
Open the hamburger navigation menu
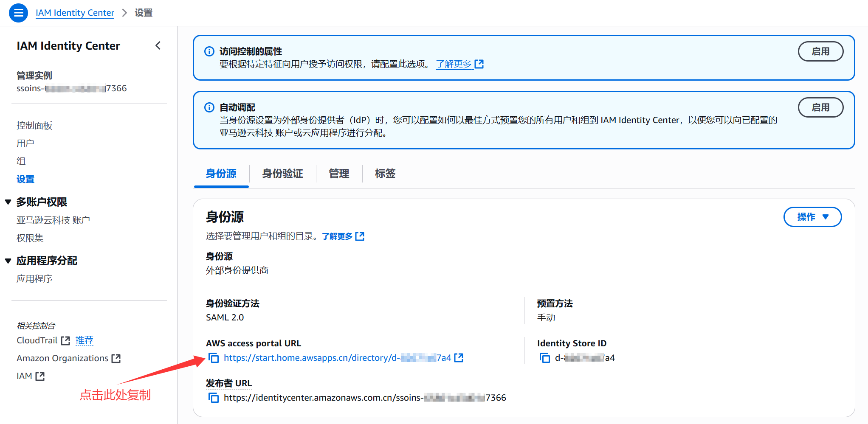[x=18, y=13]
